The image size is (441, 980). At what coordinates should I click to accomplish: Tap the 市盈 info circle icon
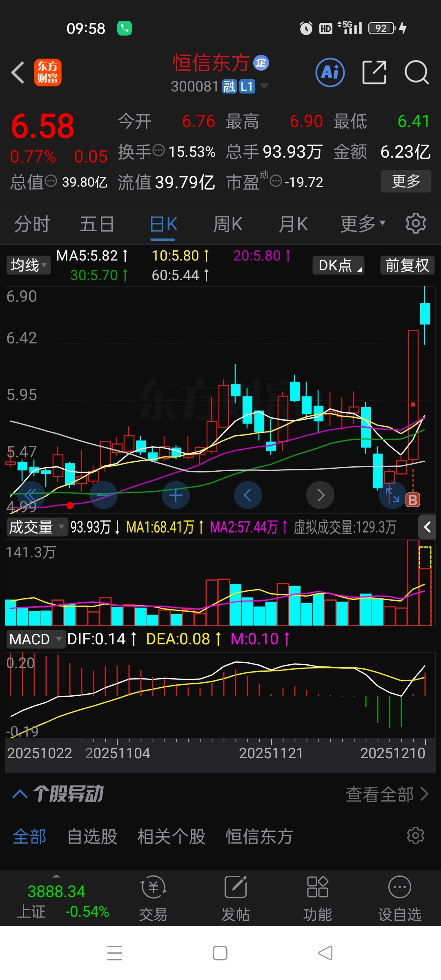(x=276, y=181)
